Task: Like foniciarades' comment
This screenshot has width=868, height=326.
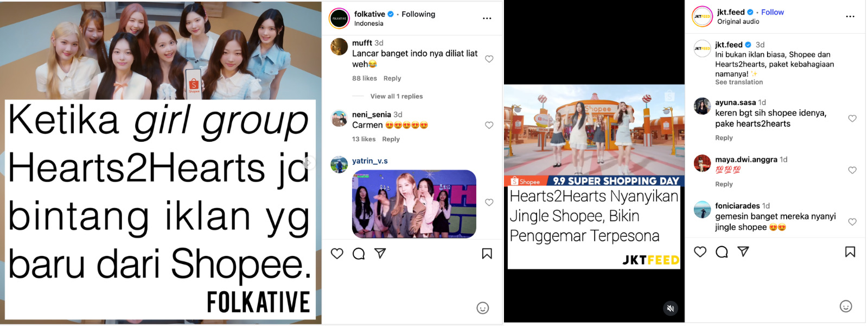Action: 852,222
